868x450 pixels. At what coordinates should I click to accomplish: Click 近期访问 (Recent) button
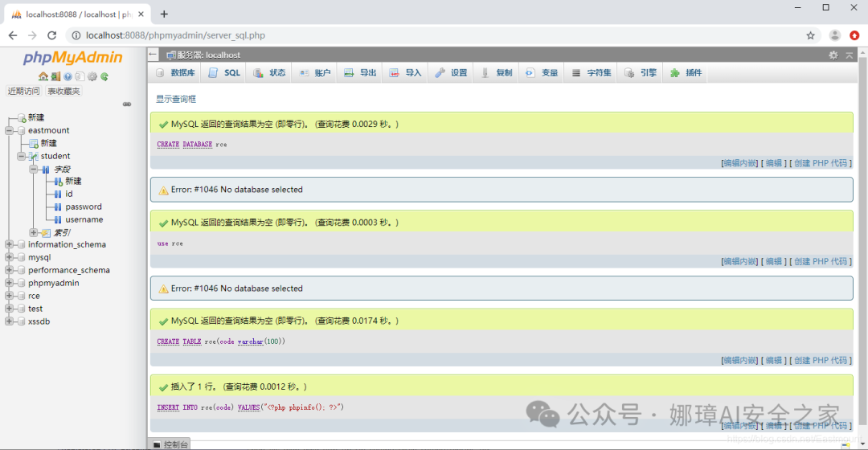(24, 92)
